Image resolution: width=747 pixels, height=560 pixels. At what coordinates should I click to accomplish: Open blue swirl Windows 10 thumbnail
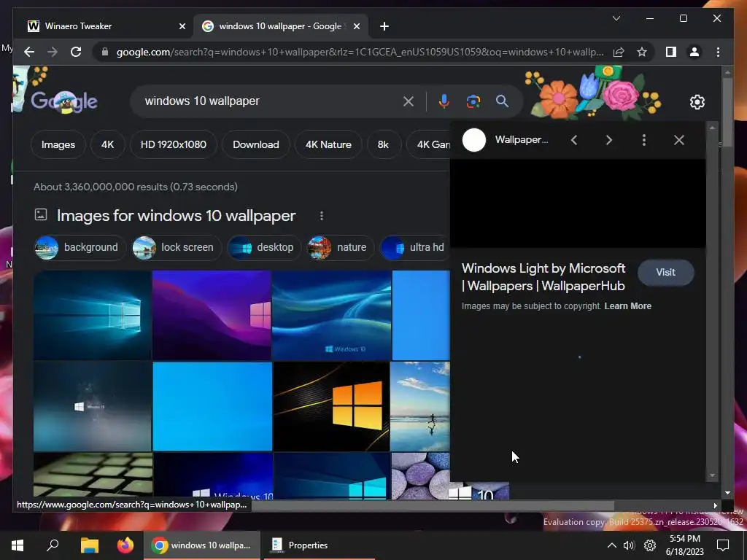(332, 315)
